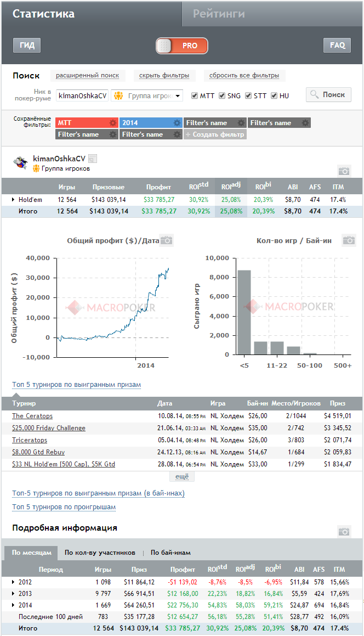364x636 pixels.
Task: Open the Группа игроков dropdown
Action: (147, 95)
